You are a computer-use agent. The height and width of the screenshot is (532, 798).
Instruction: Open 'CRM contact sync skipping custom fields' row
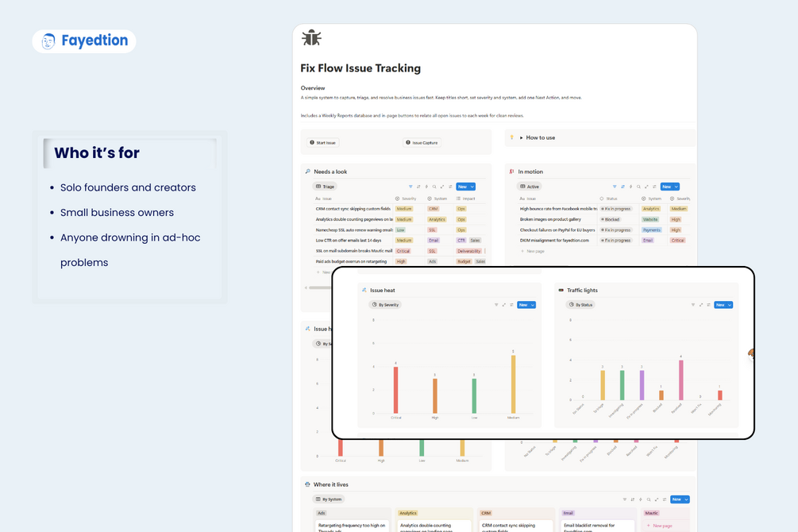click(x=353, y=209)
